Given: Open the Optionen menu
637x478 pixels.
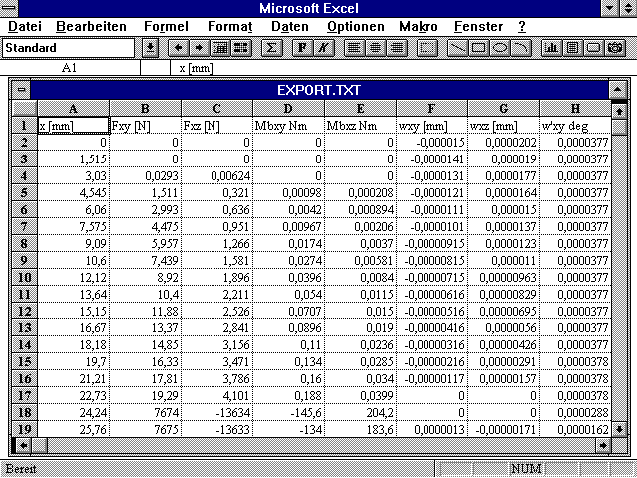Looking at the screenshot, I should (356, 26).
